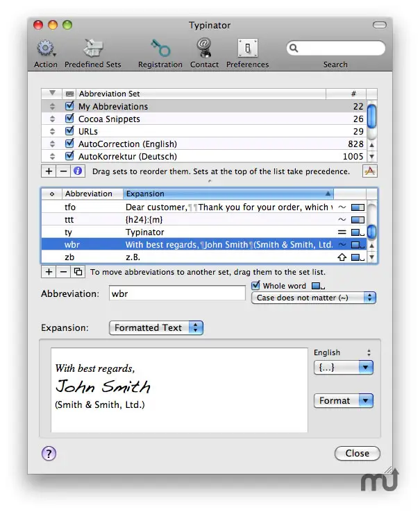Click the case tilde icon in ttt row
Screen dimensions: 420x512
tap(342, 219)
